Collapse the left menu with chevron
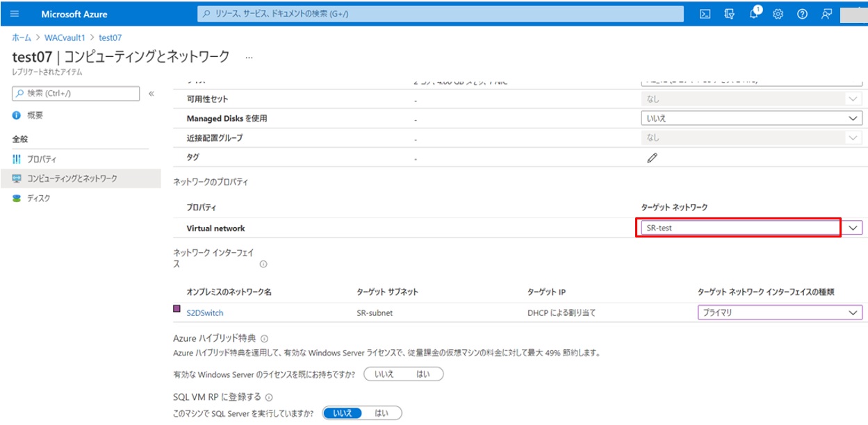 151,93
